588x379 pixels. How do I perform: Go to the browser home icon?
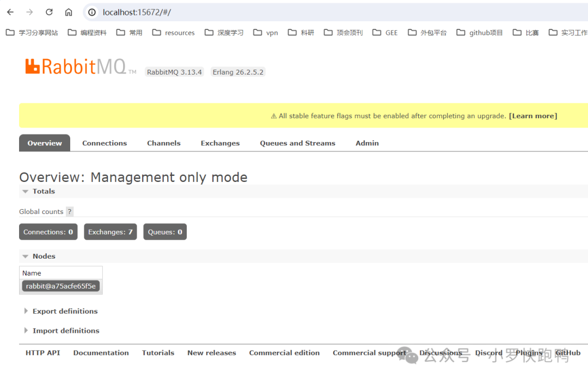pyautogui.click(x=69, y=12)
